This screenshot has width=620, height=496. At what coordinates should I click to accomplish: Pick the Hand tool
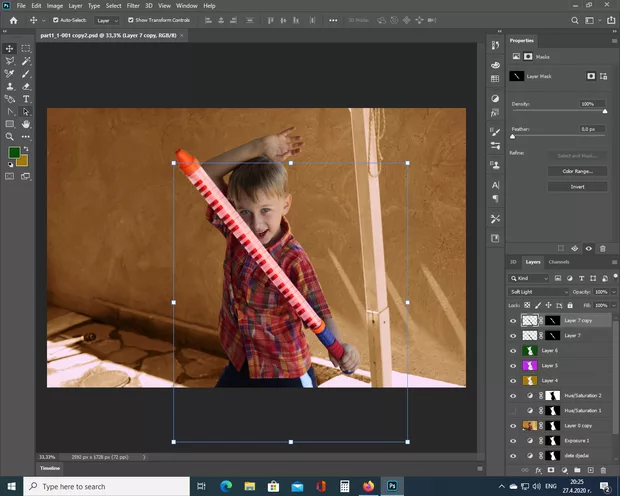(25, 124)
